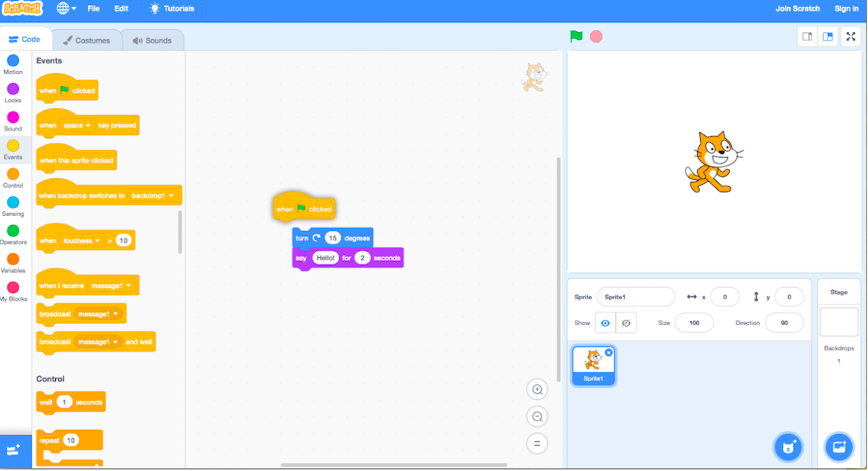Click the repeat 10 block
868x471 pixels.
pyautogui.click(x=70, y=440)
